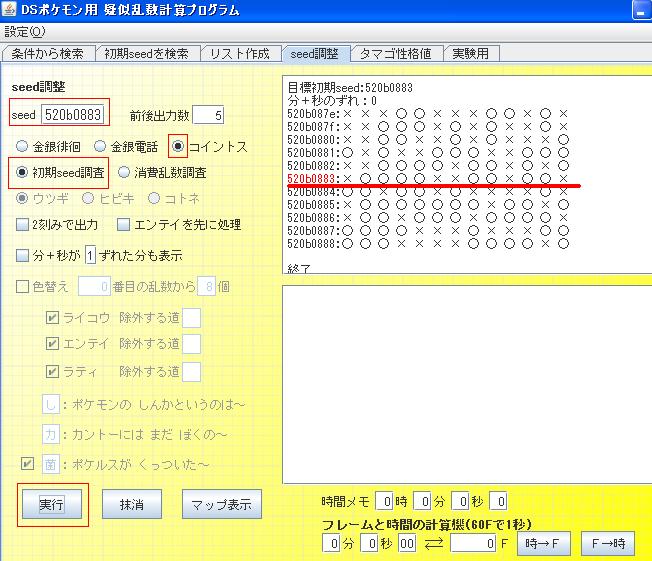Click the seed input field 520b0883

(x=73, y=114)
